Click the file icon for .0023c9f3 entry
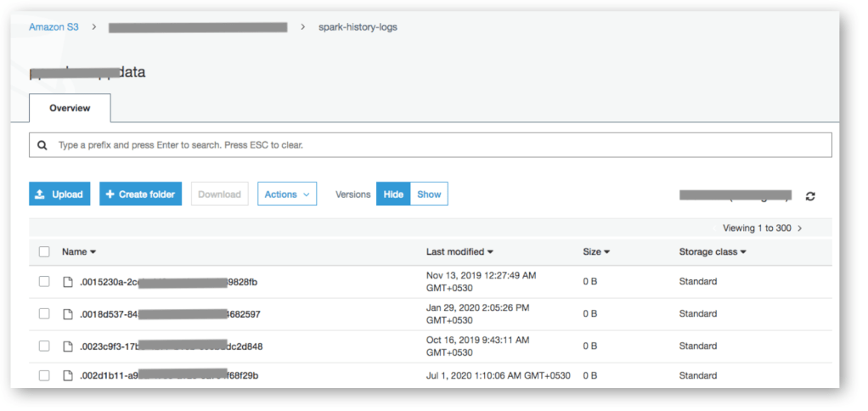 (68, 346)
